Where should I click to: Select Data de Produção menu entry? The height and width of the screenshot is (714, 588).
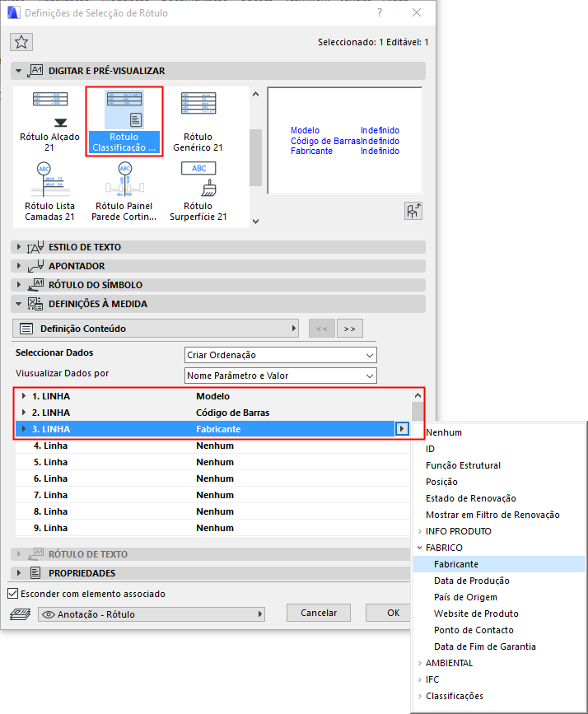coord(499,581)
